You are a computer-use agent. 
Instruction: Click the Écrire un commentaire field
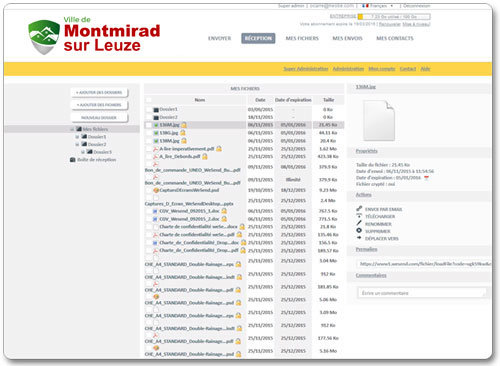[x=422, y=293]
